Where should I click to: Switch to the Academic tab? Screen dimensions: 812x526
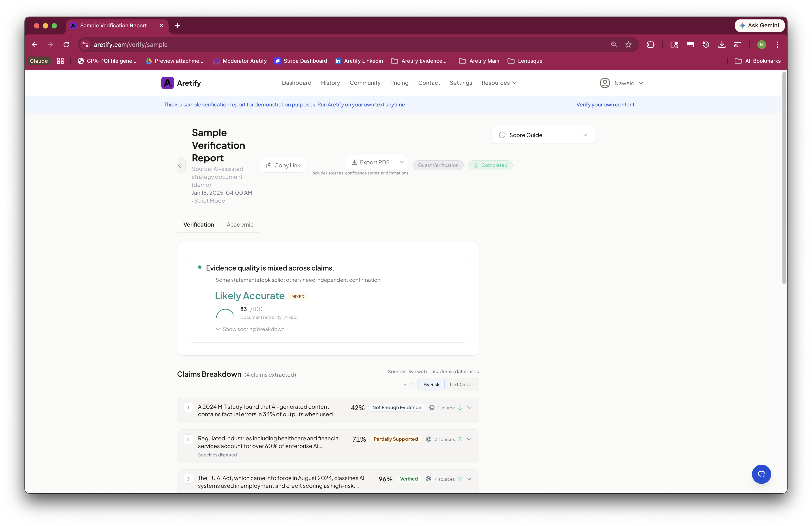[x=240, y=225]
